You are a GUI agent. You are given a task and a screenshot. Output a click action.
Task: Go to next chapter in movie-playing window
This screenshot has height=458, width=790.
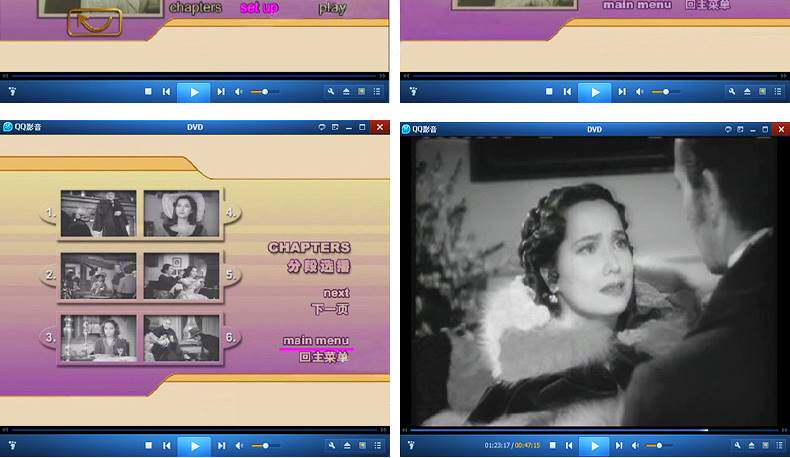pos(619,445)
